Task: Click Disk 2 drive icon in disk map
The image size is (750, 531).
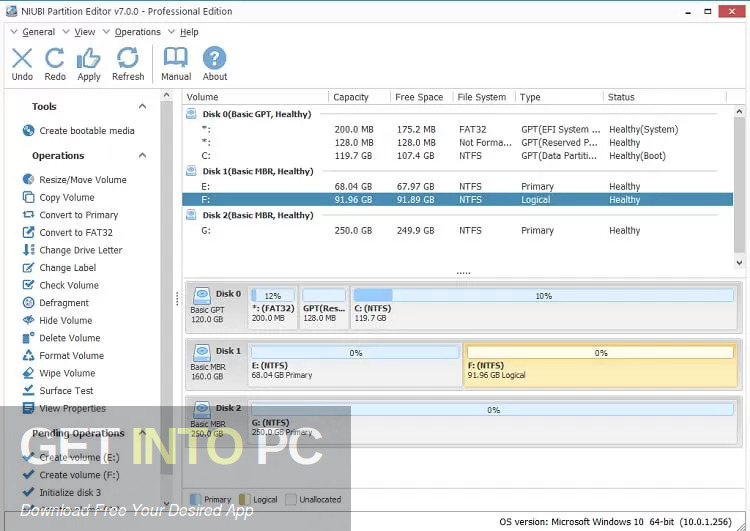Action: tap(202, 409)
